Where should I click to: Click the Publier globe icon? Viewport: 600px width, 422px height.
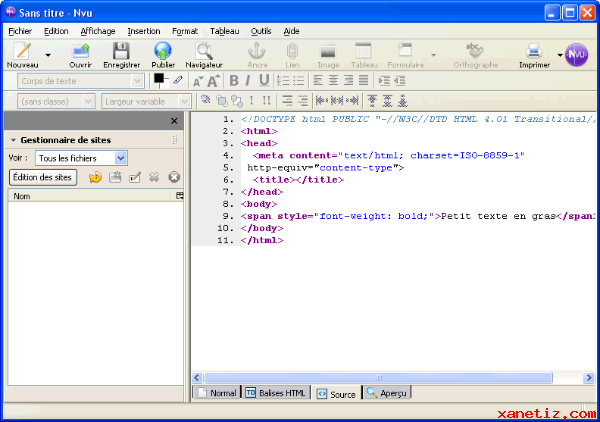pos(163,51)
